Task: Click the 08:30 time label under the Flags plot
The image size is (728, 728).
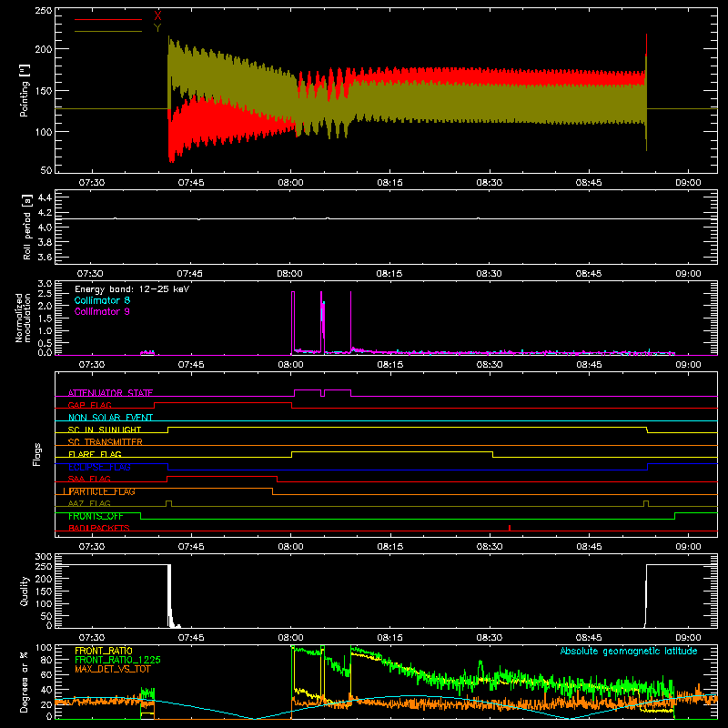Action: click(490, 547)
